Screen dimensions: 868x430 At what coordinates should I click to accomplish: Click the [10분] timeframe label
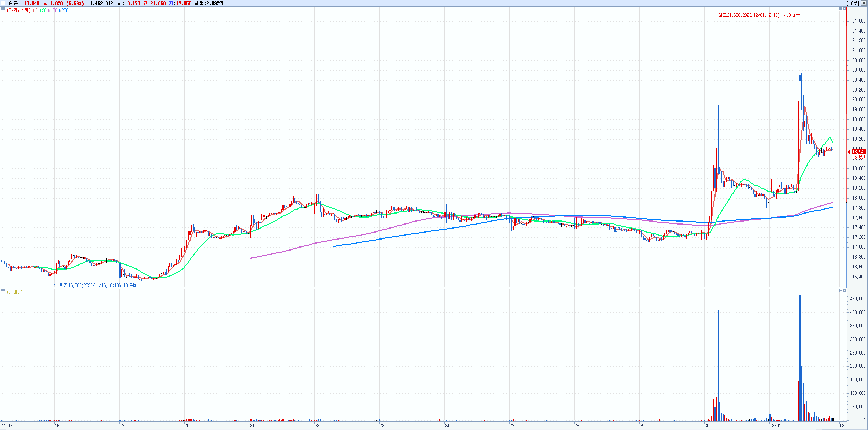tap(853, 3)
